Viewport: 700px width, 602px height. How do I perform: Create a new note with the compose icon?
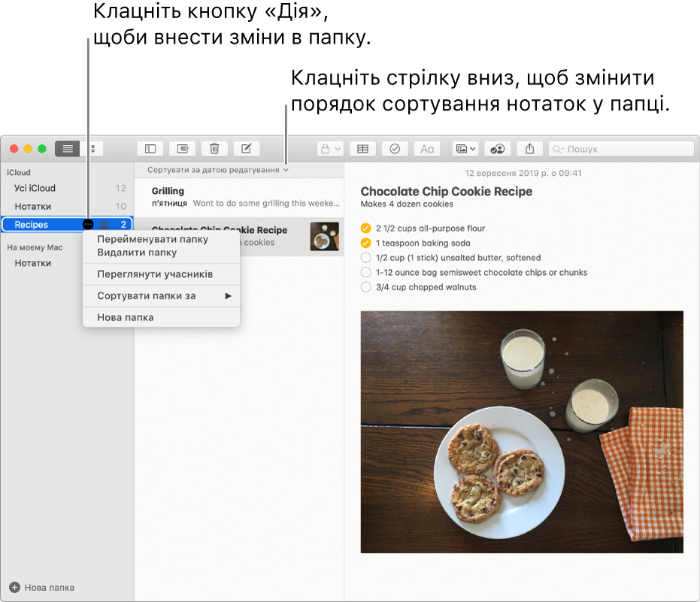[246, 148]
